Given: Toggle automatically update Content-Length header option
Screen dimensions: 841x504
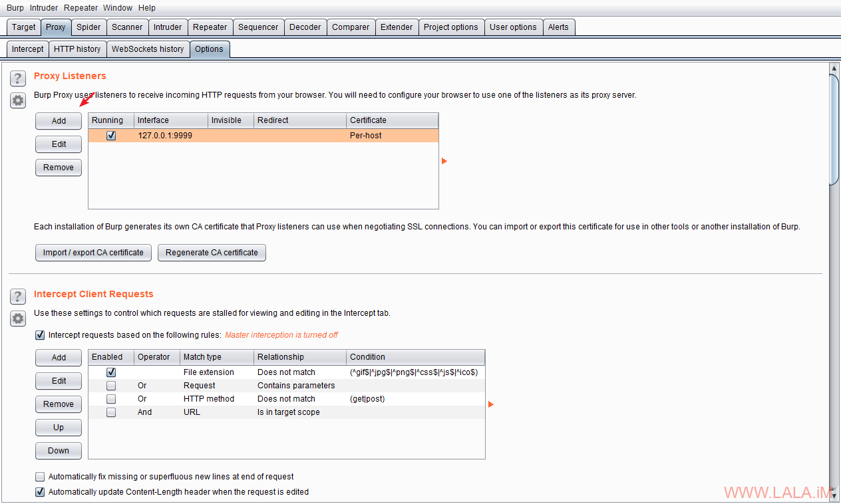Looking at the screenshot, I should (x=40, y=492).
